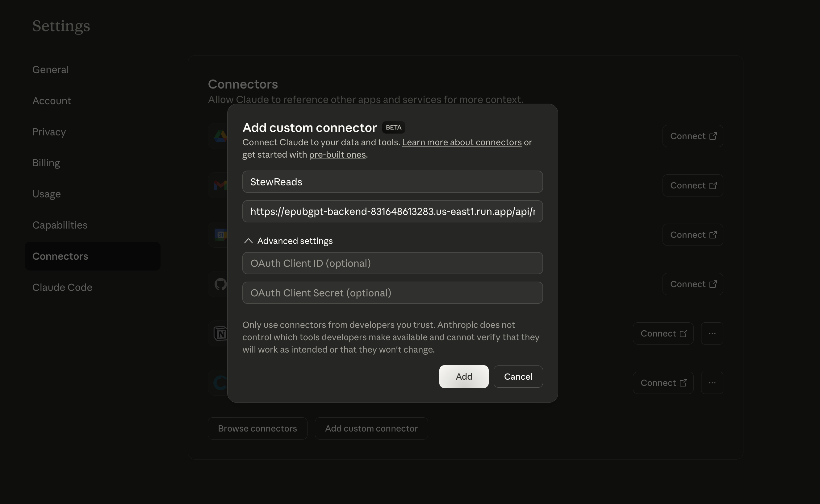Screen dimensions: 820x504
Task: Select the Connectors sidebar item
Action: (92, 256)
